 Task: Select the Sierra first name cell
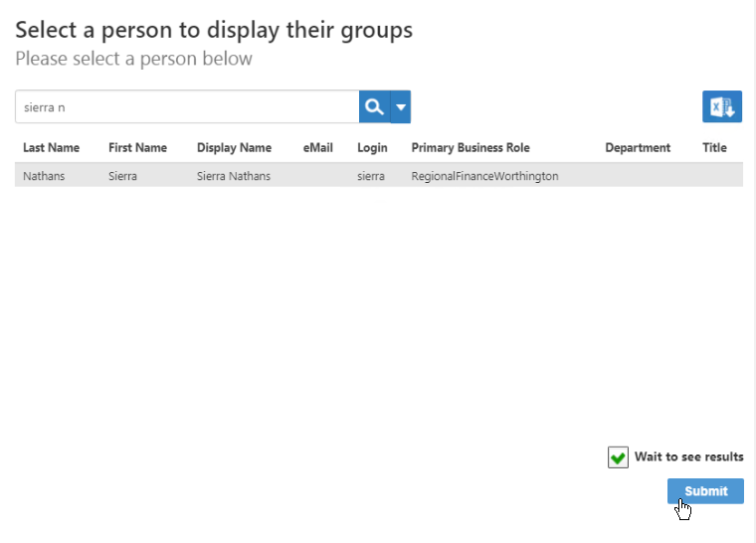123,176
